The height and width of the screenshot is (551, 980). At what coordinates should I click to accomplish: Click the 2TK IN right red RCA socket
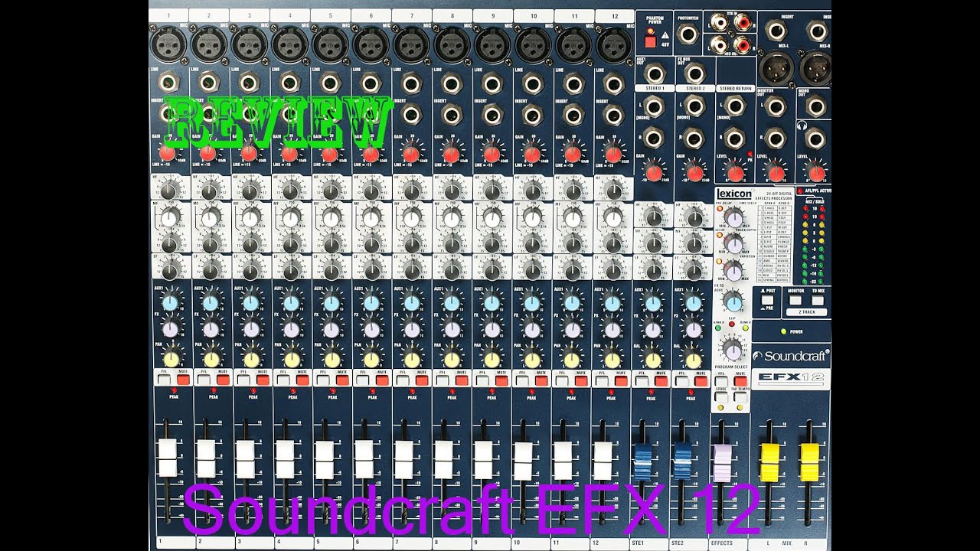click(x=743, y=24)
